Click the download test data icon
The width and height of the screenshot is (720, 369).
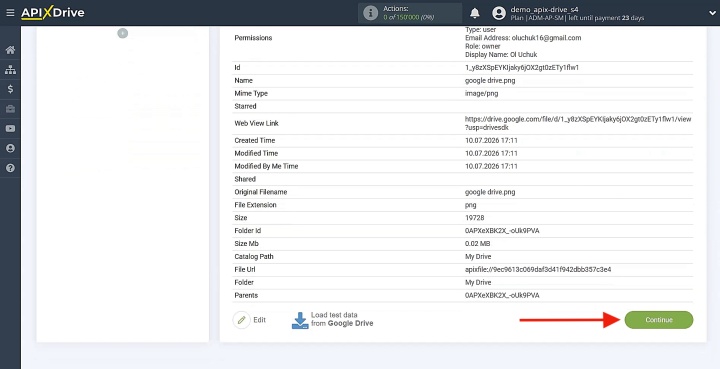pyautogui.click(x=300, y=320)
